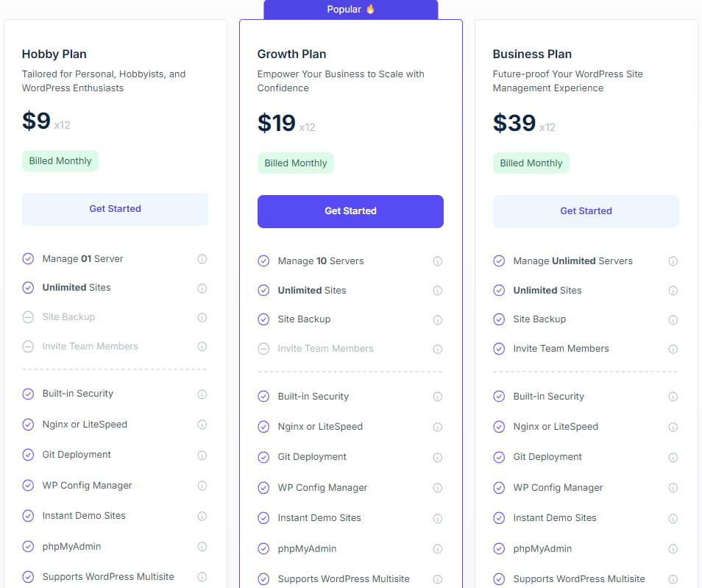This screenshot has width=702, height=588.
Task: Click the Popular badge above Growth Plan
Action: [351, 10]
